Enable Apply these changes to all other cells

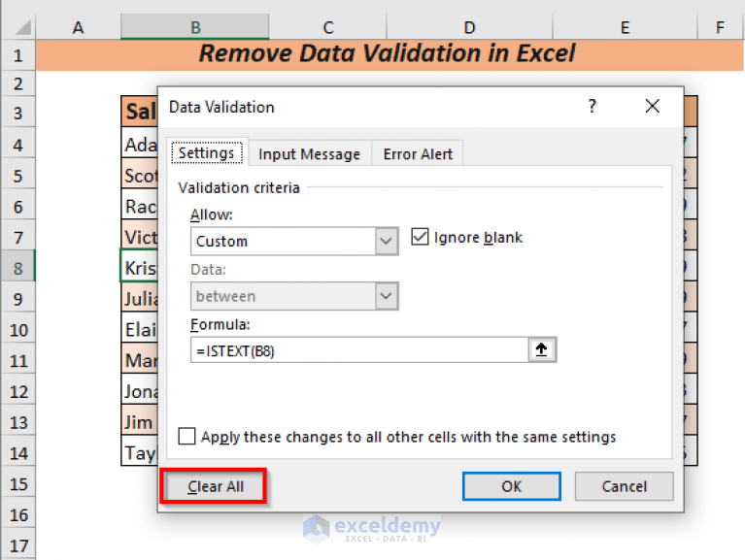click(x=186, y=436)
